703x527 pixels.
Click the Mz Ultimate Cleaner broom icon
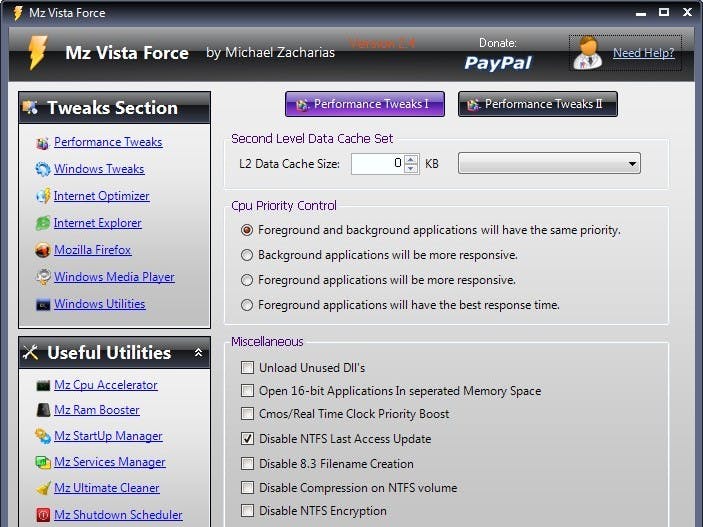click(43, 488)
